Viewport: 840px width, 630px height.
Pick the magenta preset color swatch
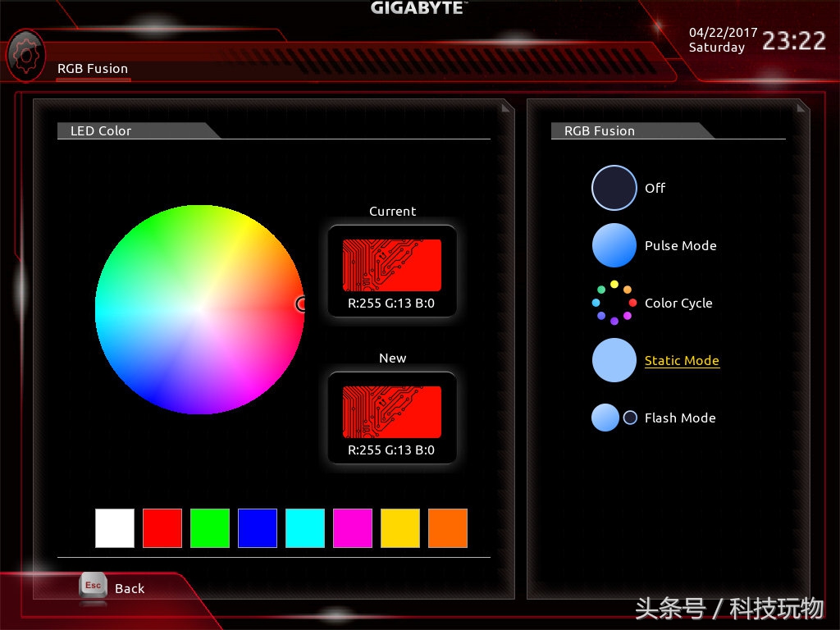(x=353, y=528)
